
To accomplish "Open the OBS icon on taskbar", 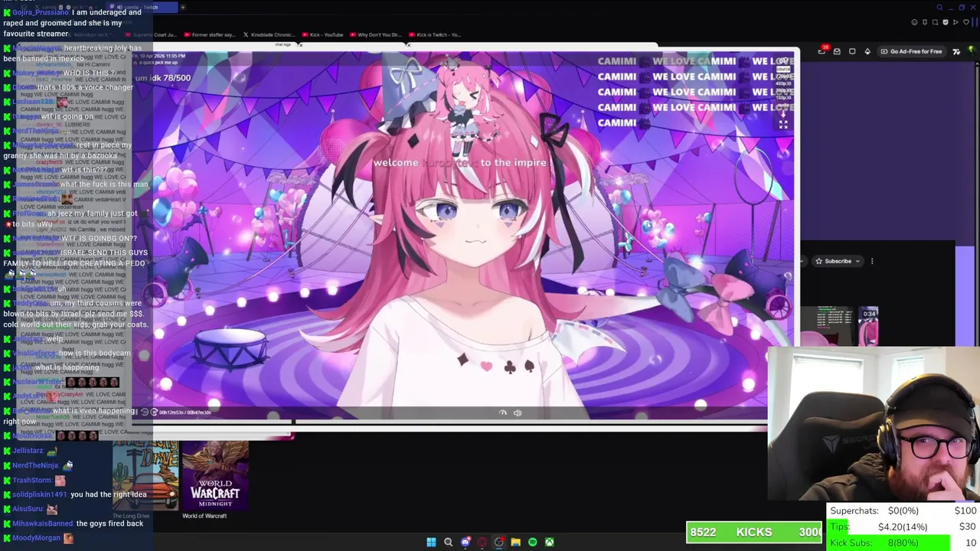I will coord(498,542).
